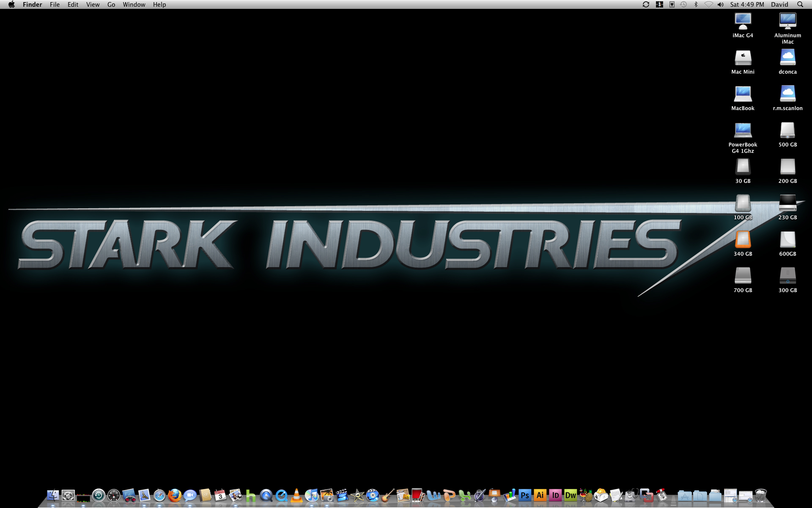
Task: Open iChat speech bubble icon
Action: [x=190, y=495]
